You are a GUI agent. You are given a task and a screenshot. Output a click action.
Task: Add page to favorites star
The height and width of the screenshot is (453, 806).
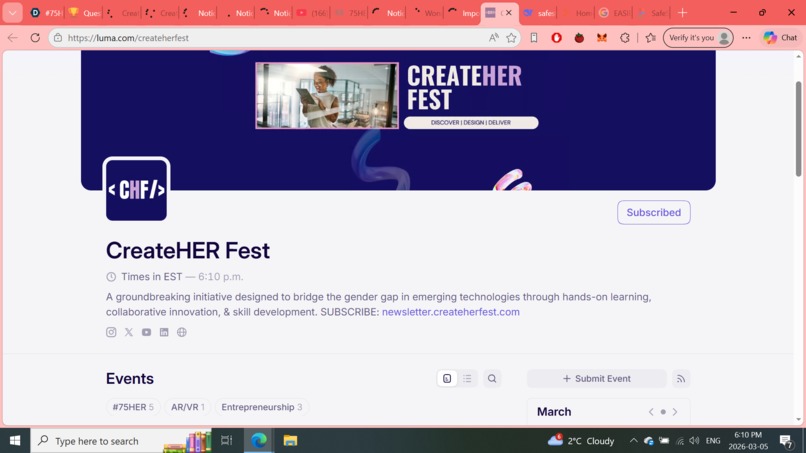click(511, 38)
